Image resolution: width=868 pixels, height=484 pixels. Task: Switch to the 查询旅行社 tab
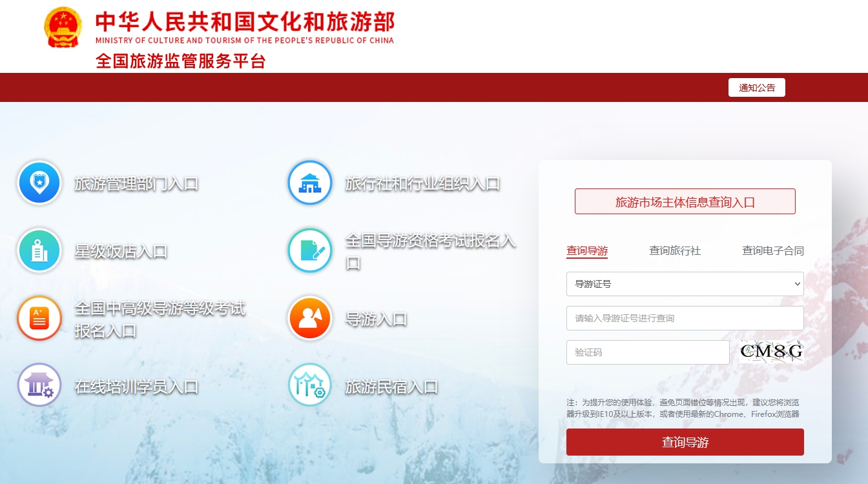[675, 251]
